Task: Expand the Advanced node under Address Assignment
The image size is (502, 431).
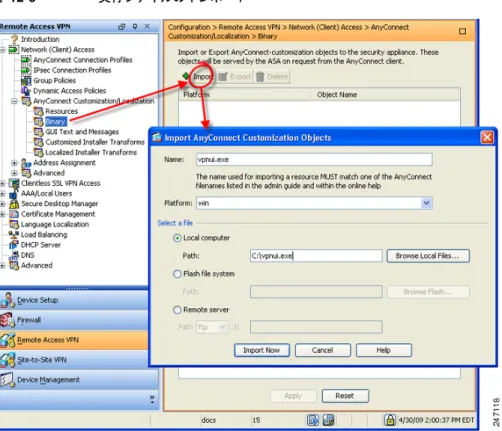Action: click(x=14, y=173)
